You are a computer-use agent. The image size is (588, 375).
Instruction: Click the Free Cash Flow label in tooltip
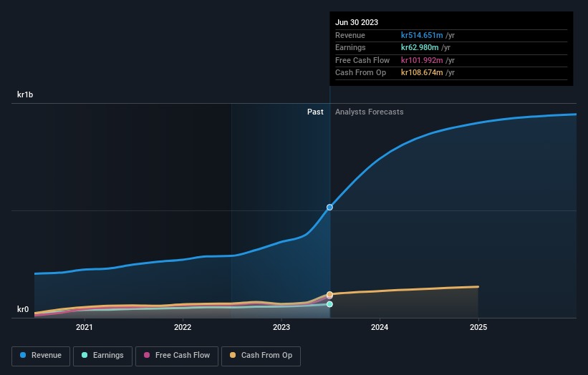point(362,60)
